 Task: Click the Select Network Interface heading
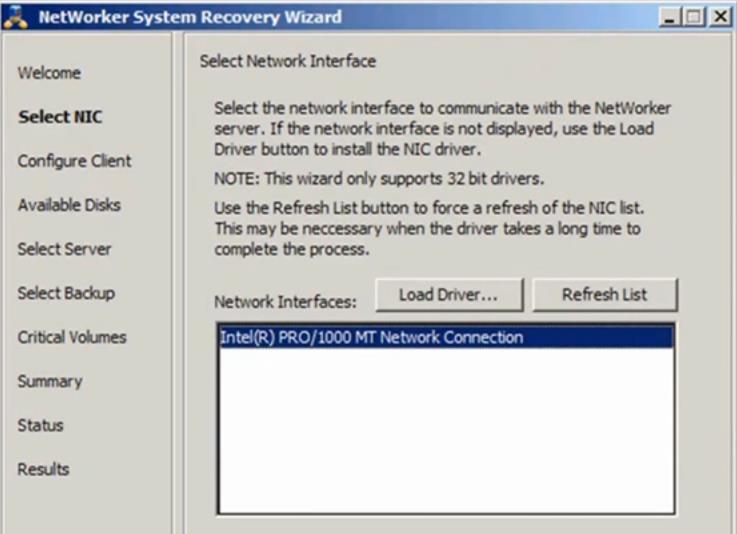288,61
